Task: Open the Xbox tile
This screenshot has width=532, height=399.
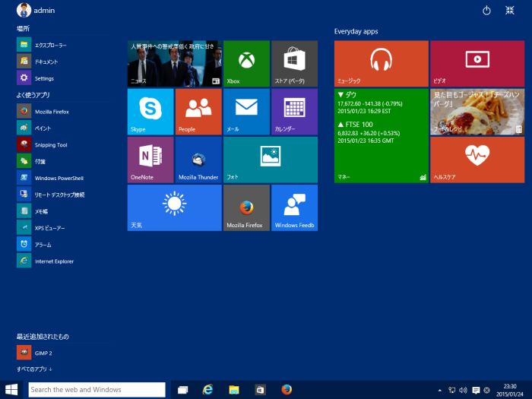Action: (x=246, y=64)
